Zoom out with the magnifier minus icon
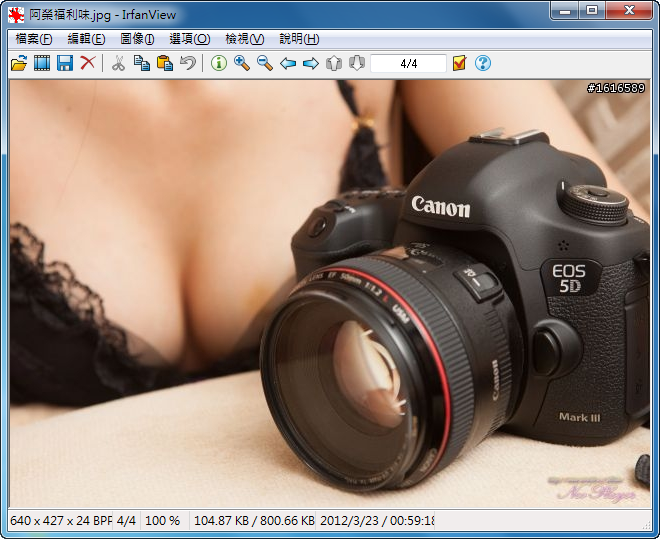Image resolution: width=660 pixels, height=539 pixels. (x=265, y=63)
